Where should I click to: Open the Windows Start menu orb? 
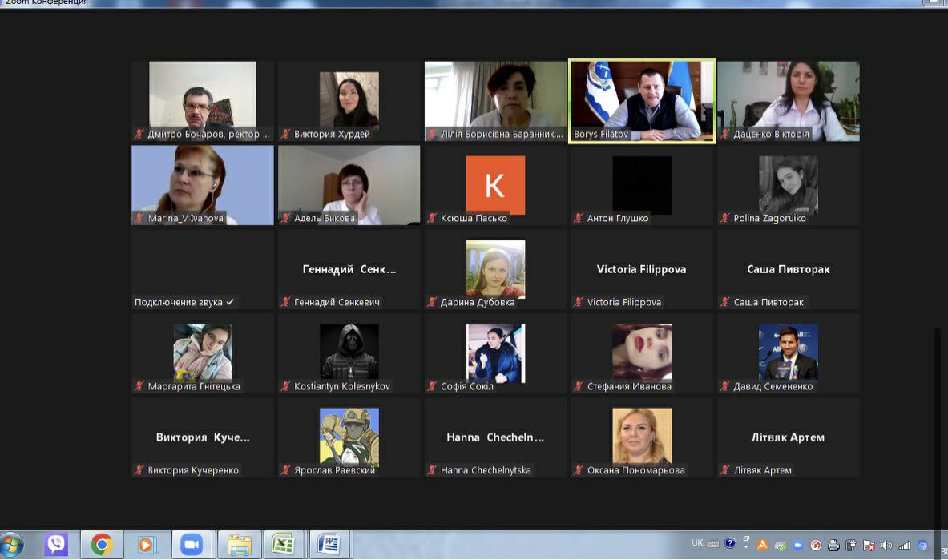pyautogui.click(x=11, y=545)
